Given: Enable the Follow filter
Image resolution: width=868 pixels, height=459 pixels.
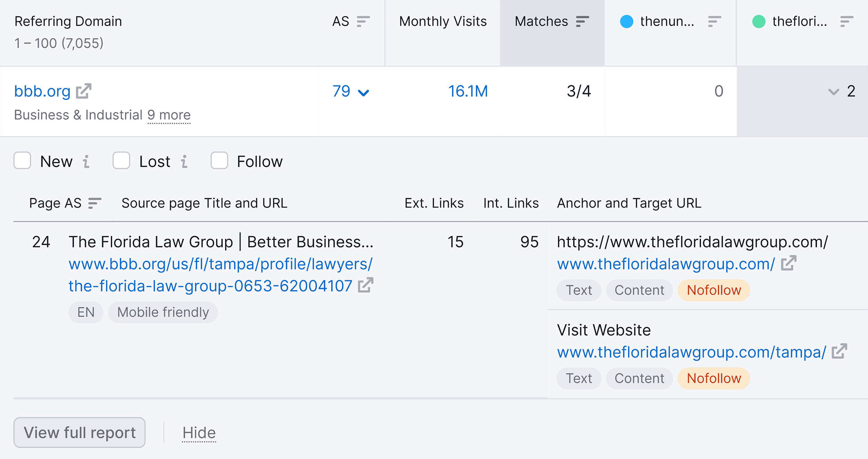Looking at the screenshot, I should pos(219,161).
